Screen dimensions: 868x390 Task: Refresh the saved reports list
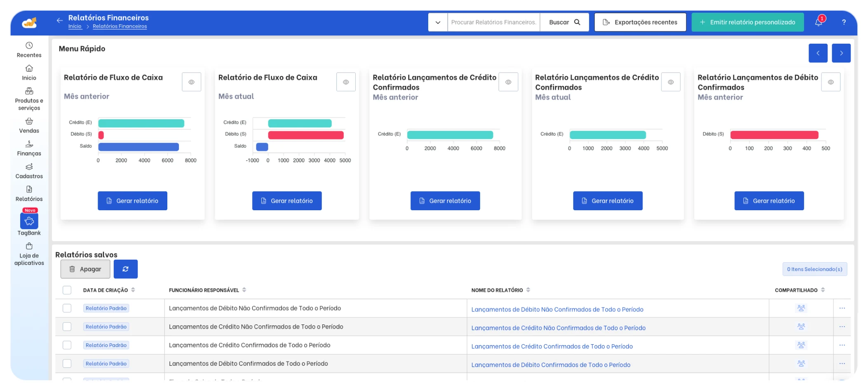pyautogui.click(x=126, y=269)
